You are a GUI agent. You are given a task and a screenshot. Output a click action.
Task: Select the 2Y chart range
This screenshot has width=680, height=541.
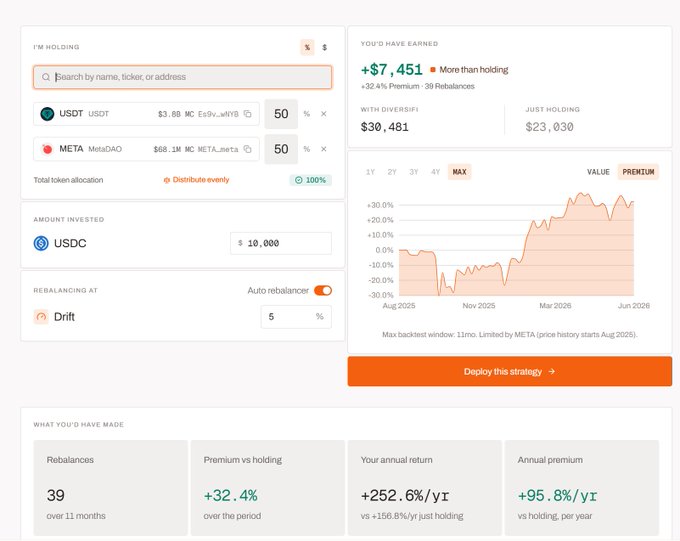coord(392,172)
